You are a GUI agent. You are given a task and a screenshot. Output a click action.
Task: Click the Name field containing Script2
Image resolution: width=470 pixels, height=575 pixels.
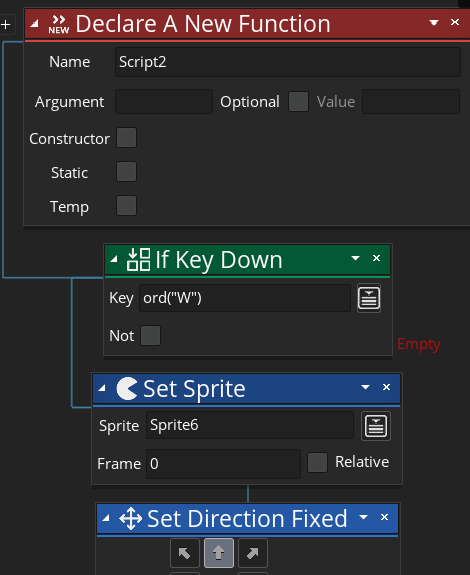coord(288,62)
